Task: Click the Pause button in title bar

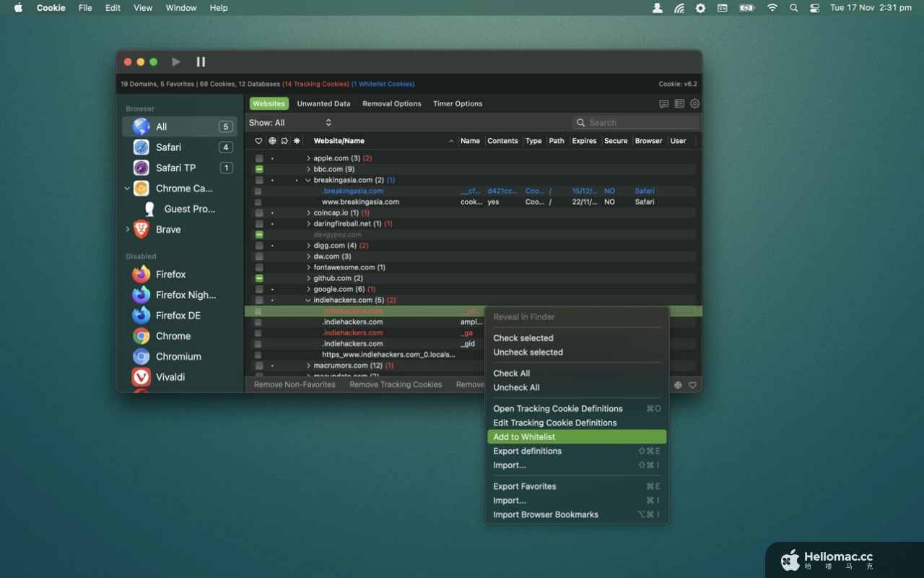Action: (201, 62)
